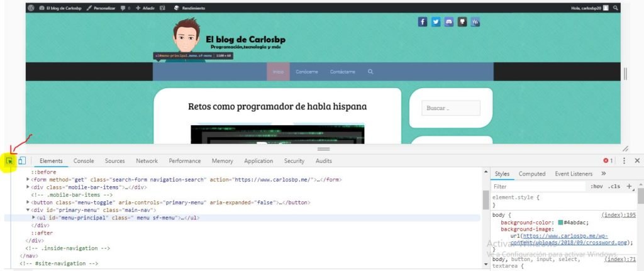Select the Styles sidebar tab

click(502, 174)
